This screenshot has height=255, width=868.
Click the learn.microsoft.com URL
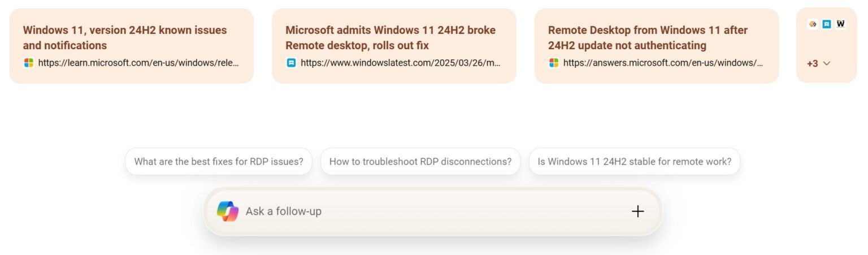[x=138, y=63]
